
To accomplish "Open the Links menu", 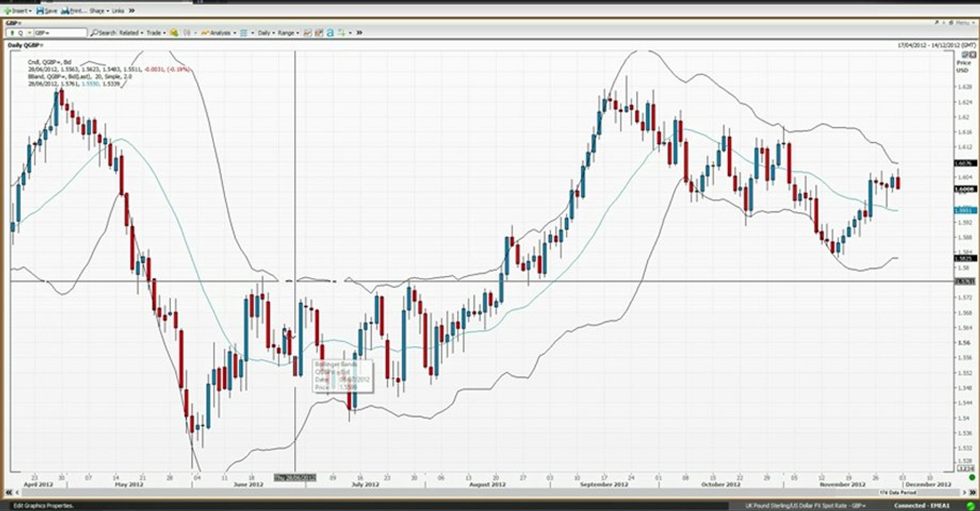I will click(118, 11).
